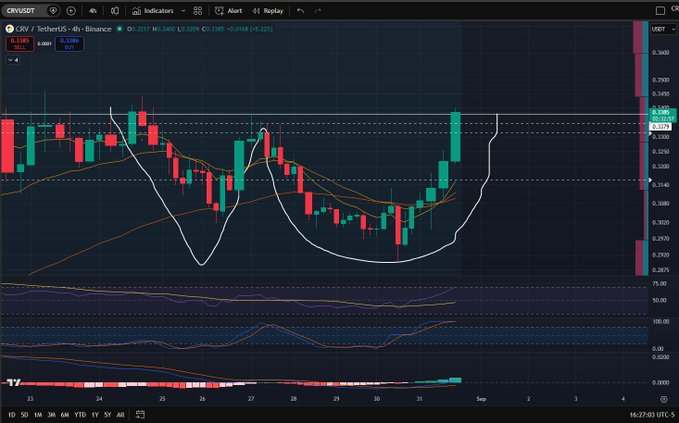Screen dimensions: 679x423
Task: Click the symbol info badge next to CRVUSDT
Action: (x=53, y=10)
